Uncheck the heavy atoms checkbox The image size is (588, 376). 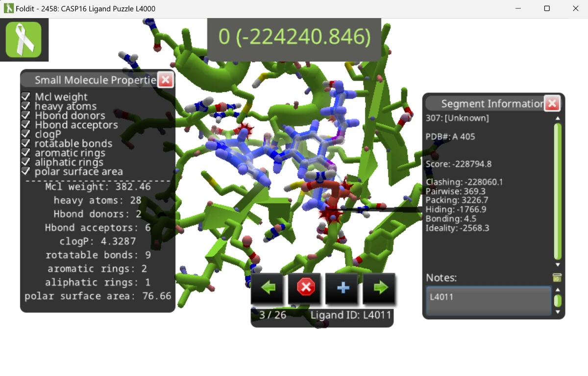pyautogui.click(x=25, y=106)
